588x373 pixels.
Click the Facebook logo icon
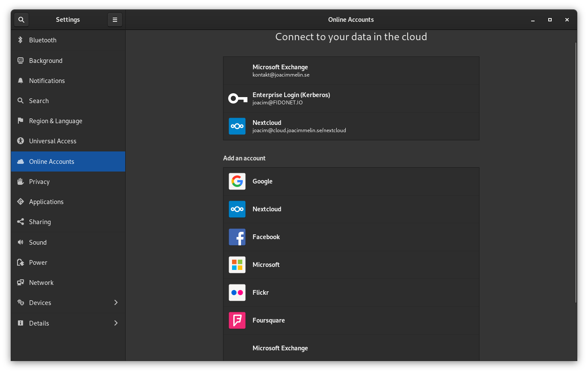click(237, 237)
